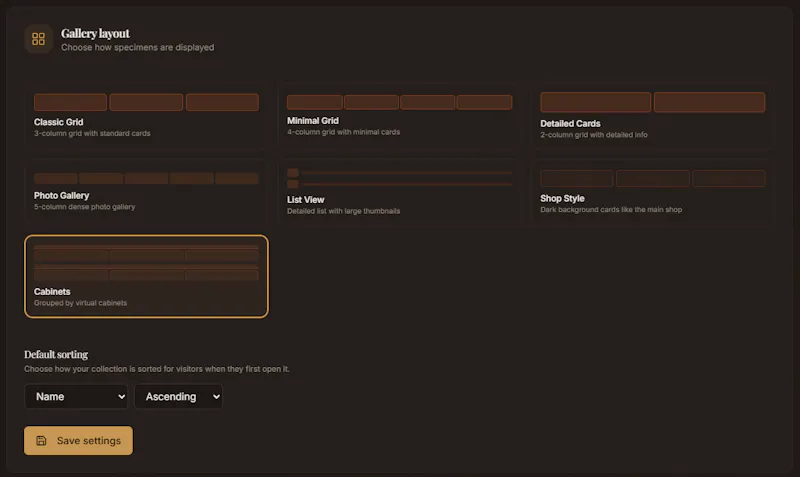Click the Save settings button

78,440
